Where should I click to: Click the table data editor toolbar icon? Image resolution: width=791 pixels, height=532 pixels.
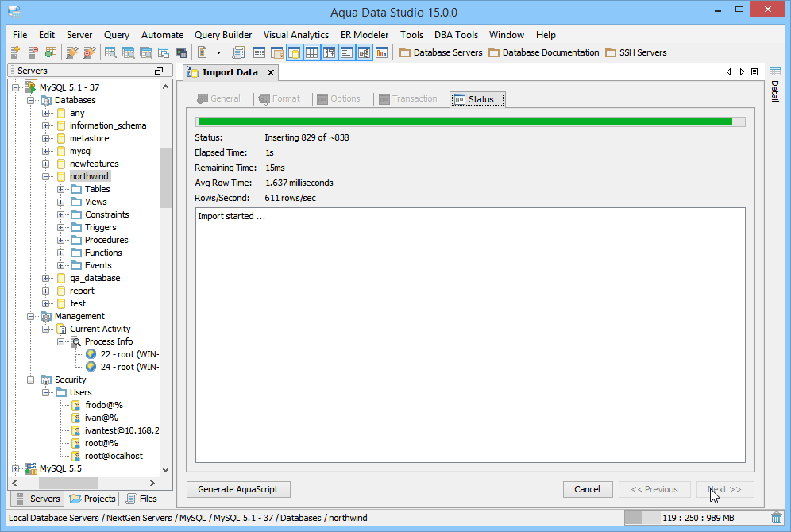point(259,52)
